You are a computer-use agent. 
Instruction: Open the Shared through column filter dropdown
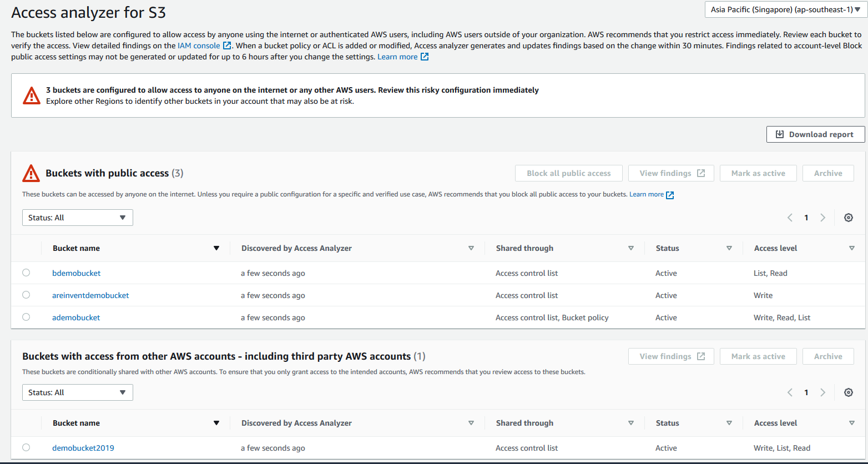tap(631, 248)
